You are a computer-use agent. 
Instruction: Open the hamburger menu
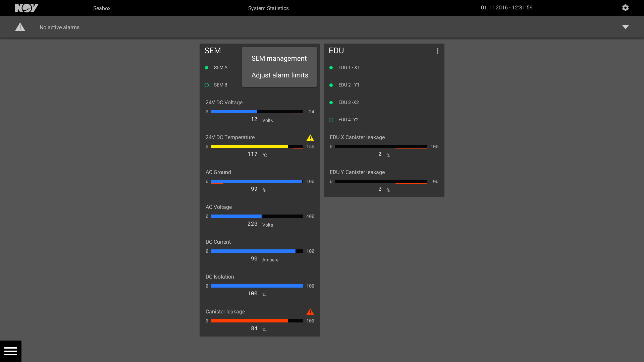click(10, 351)
